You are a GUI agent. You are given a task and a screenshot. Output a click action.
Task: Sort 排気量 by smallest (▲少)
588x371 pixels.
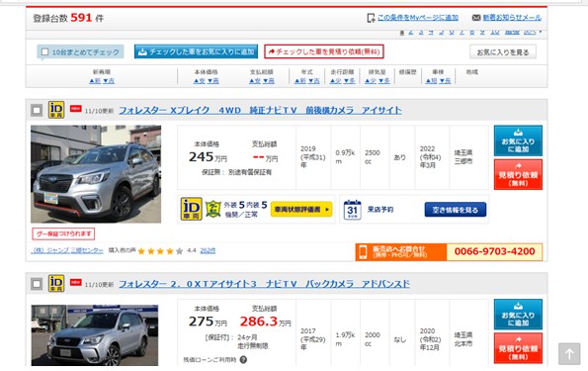click(371, 81)
